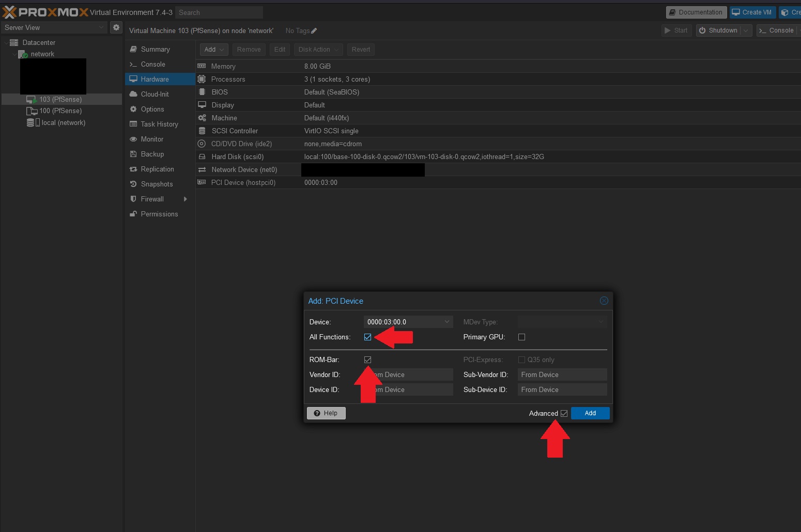Open Server View settings gear
801x532 pixels.
pos(116,27)
